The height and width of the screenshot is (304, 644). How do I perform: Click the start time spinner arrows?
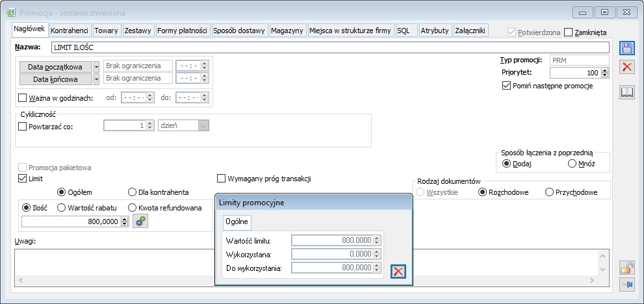click(205, 66)
